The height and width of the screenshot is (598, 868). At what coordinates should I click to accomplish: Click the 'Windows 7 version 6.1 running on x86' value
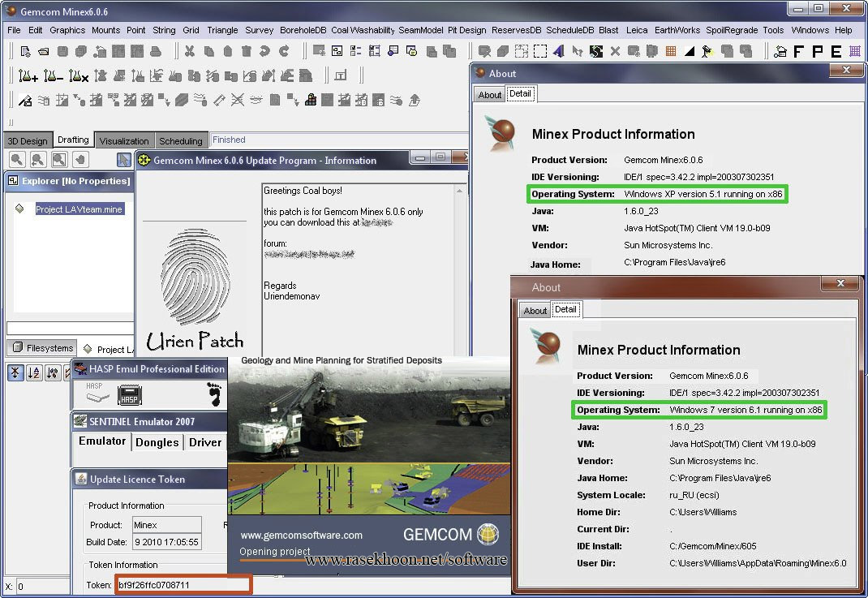pos(746,410)
